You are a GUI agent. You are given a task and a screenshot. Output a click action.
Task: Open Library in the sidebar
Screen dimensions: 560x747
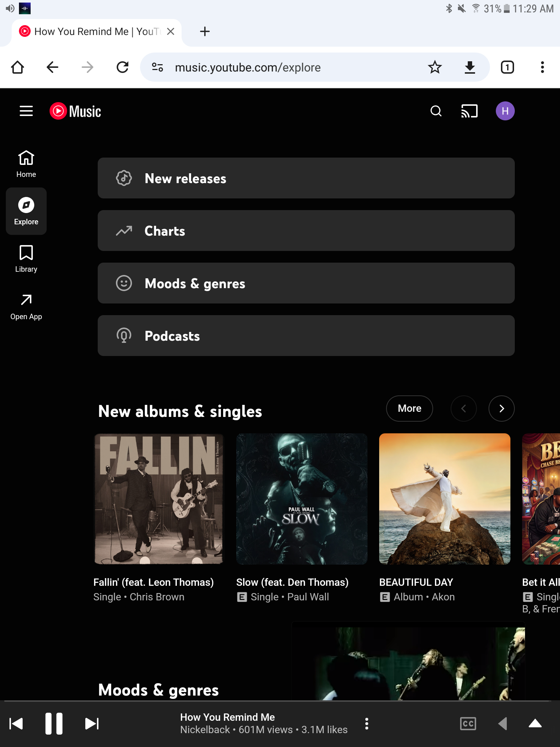point(26,259)
